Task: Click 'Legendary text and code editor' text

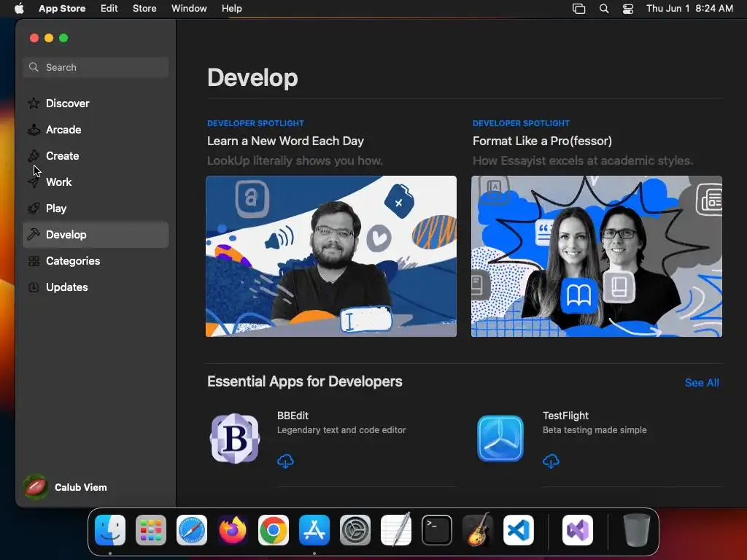Action: [x=341, y=430]
